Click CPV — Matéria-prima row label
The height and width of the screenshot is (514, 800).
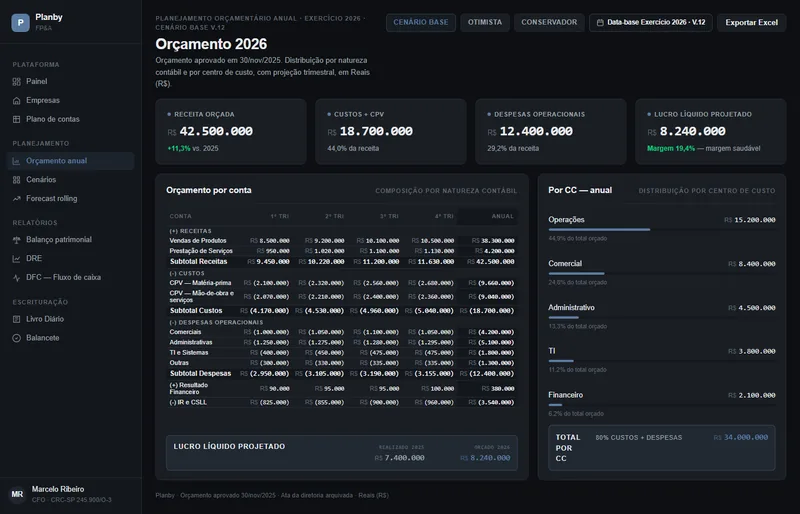(x=200, y=283)
